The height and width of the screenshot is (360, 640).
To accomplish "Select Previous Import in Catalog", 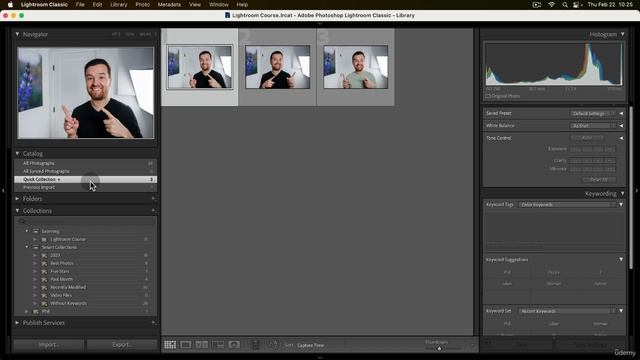I will 85,187.
